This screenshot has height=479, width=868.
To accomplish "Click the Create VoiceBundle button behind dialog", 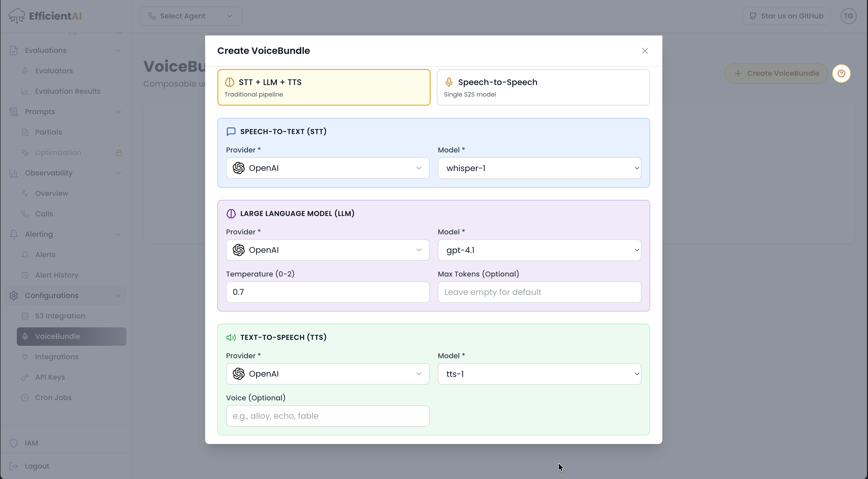I will click(x=776, y=74).
